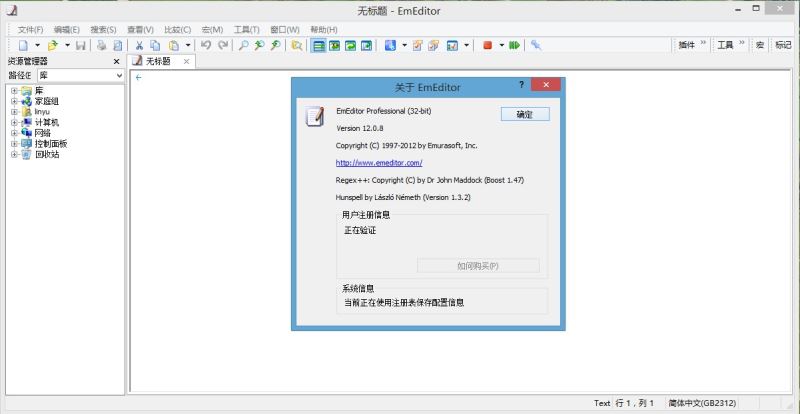This screenshot has height=414, width=800.
Task: Click the Customize window icon
Action: point(452,45)
